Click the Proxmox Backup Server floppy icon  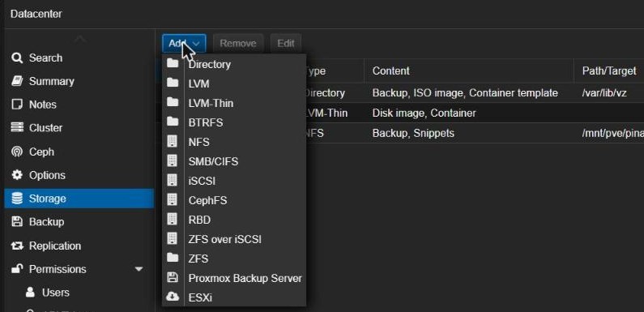coord(173,277)
